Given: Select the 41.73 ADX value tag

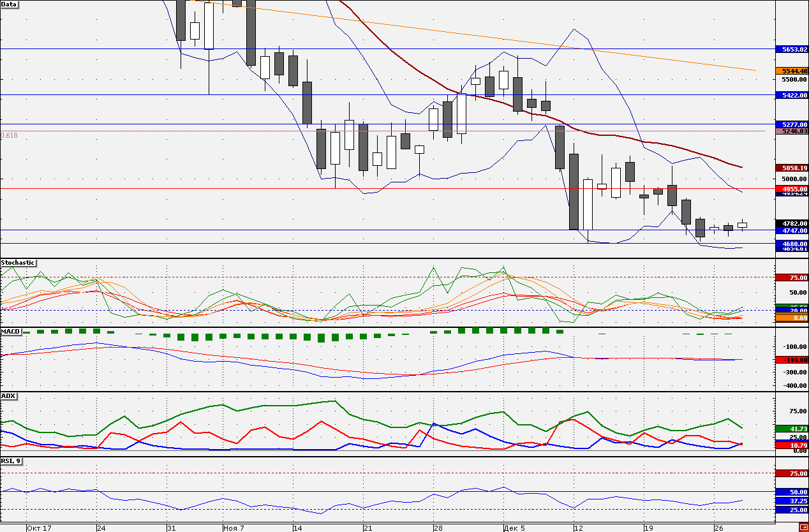Looking at the screenshot, I should (792, 429).
